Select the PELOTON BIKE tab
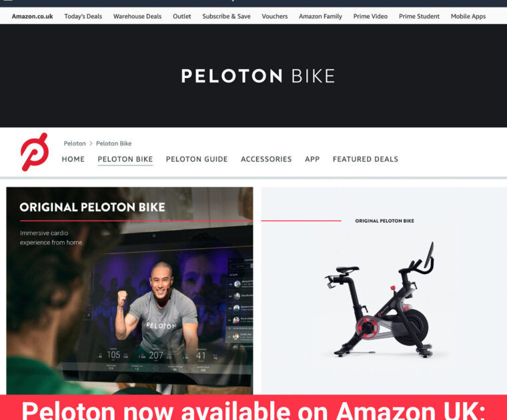Image resolution: width=507 pixels, height=420 pixels. tap(125, 159)
